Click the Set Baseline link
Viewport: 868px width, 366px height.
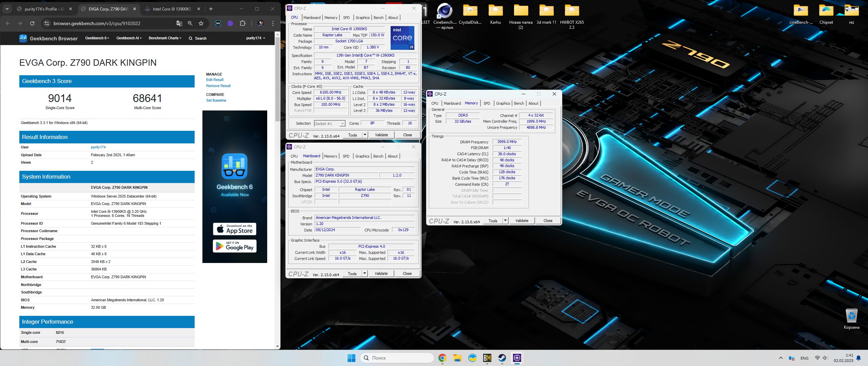click(216, 100)
